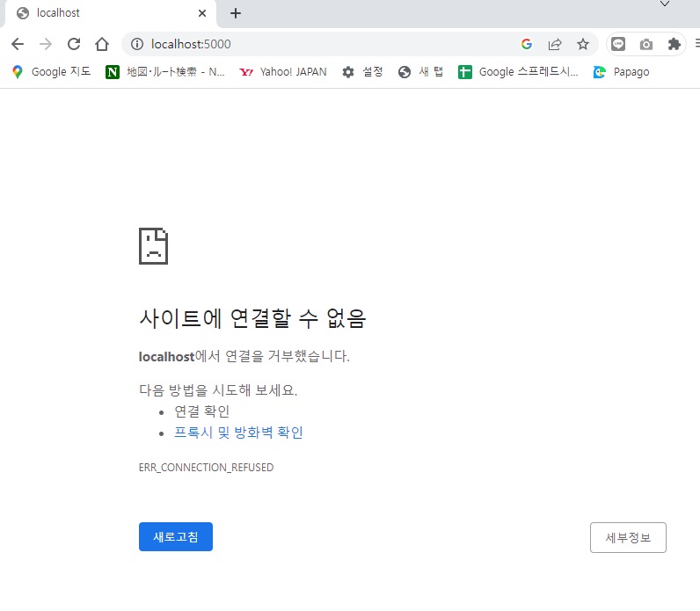Open the Papago bookmark
This screenshot has height=611, width=700.
[621, 72]
